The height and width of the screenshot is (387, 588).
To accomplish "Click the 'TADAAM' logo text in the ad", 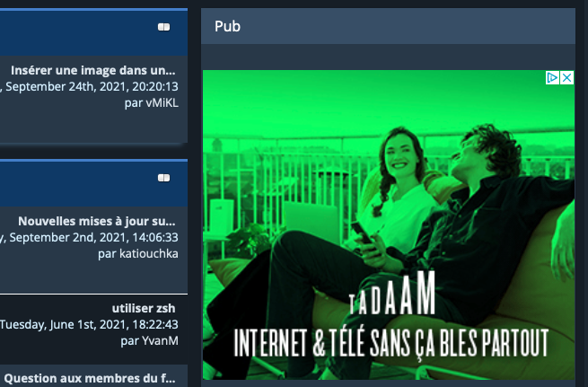I will 392,294.
